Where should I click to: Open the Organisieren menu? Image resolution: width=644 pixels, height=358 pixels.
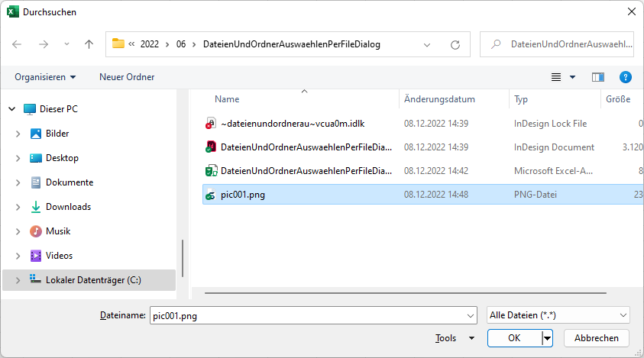tap(45, 77)
